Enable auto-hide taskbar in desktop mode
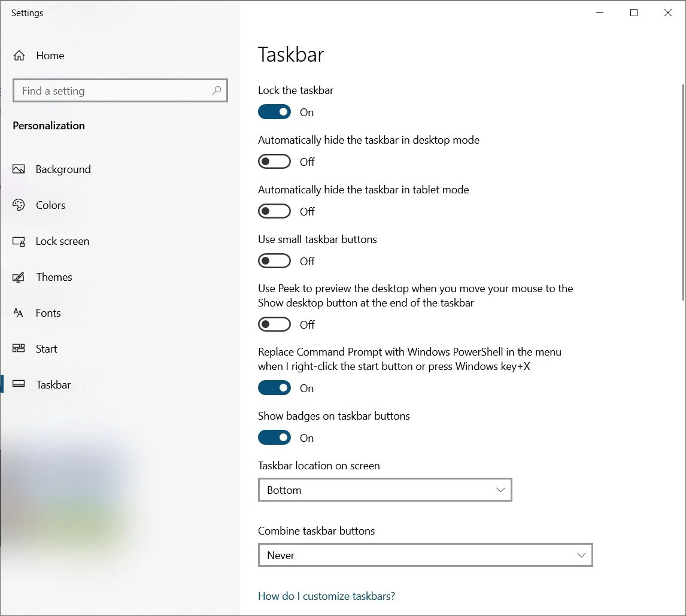The height and width of the screenshot is (616, 686). 274,162
